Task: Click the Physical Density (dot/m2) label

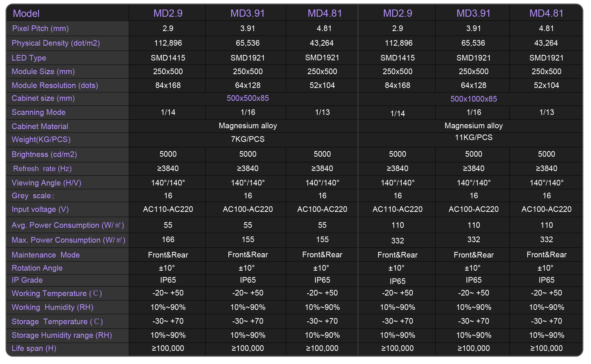Action: click(x=56, y=43)
